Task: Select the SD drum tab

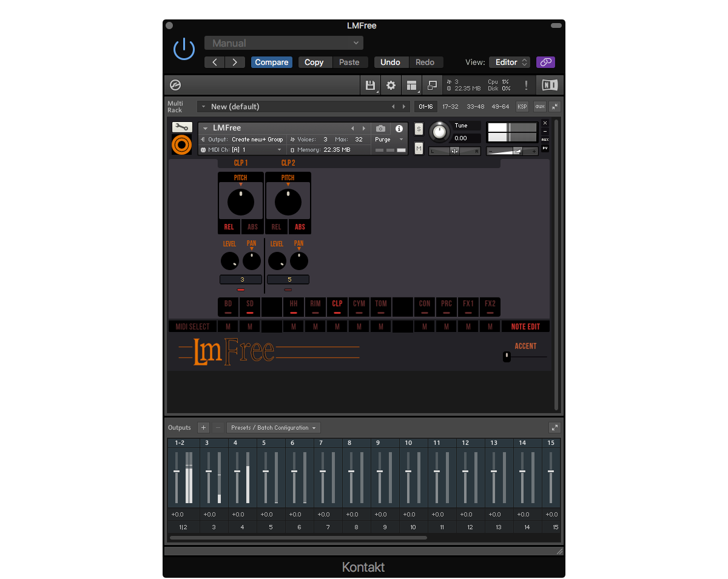Action: coord(250,306)
